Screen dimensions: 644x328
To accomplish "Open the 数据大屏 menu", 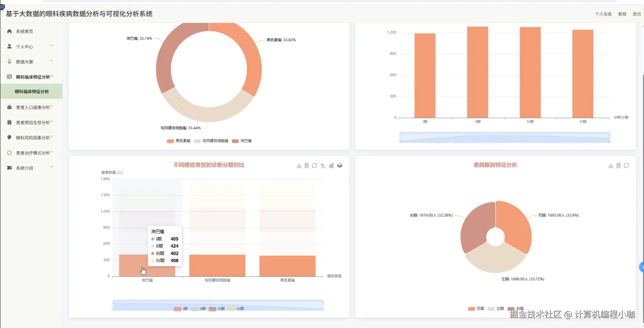I will pos(31,62).
